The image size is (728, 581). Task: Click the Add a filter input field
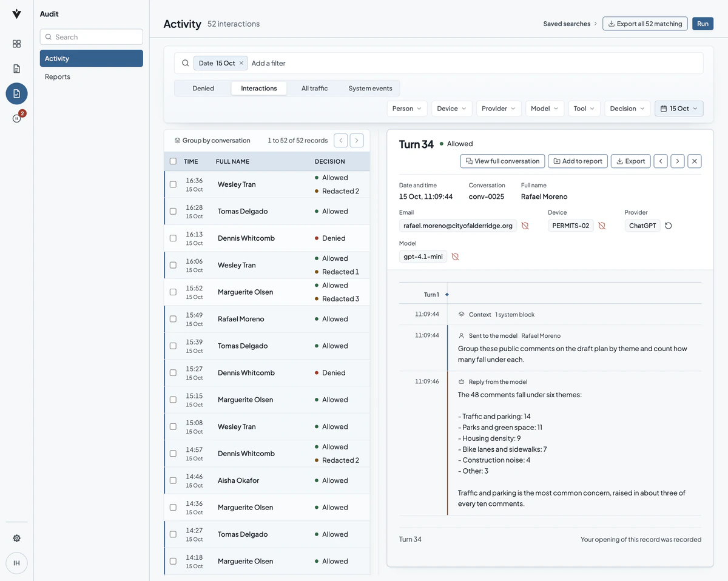point(473,63)
